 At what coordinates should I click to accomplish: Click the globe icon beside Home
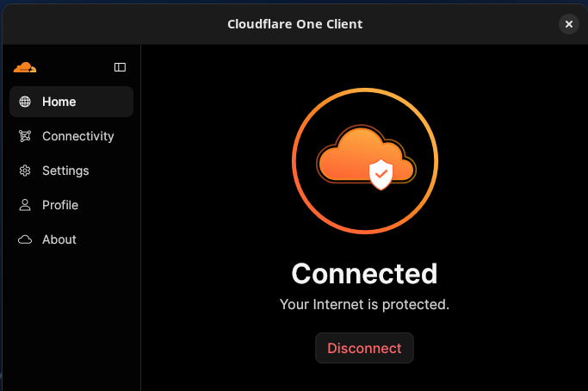pos(25,102)
